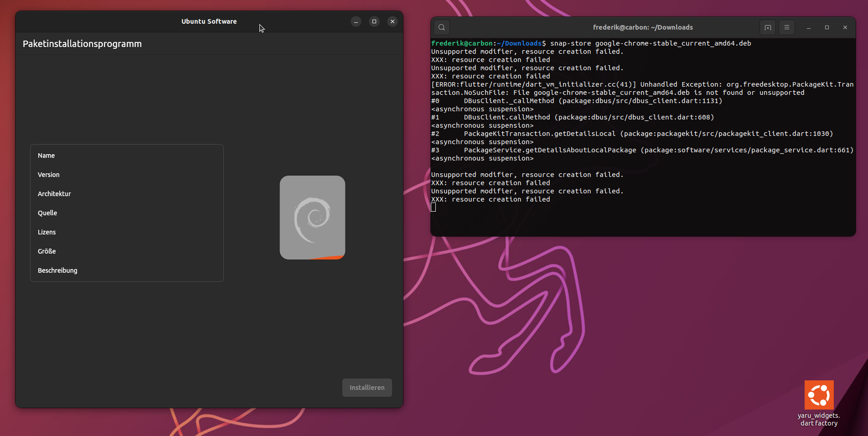Viewport: 868px width, 436px height.
Task: Click the terminal cursor block
Action: point(434,208)
